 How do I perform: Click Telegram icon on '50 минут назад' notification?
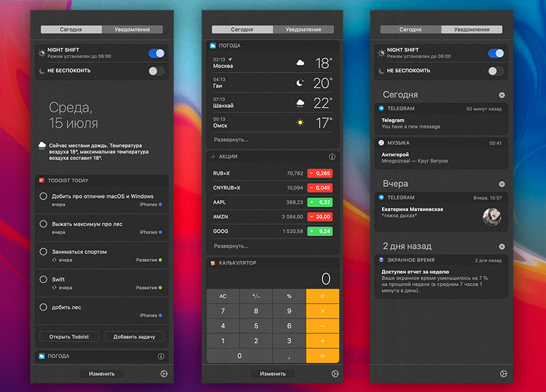(x=381, y=108)
